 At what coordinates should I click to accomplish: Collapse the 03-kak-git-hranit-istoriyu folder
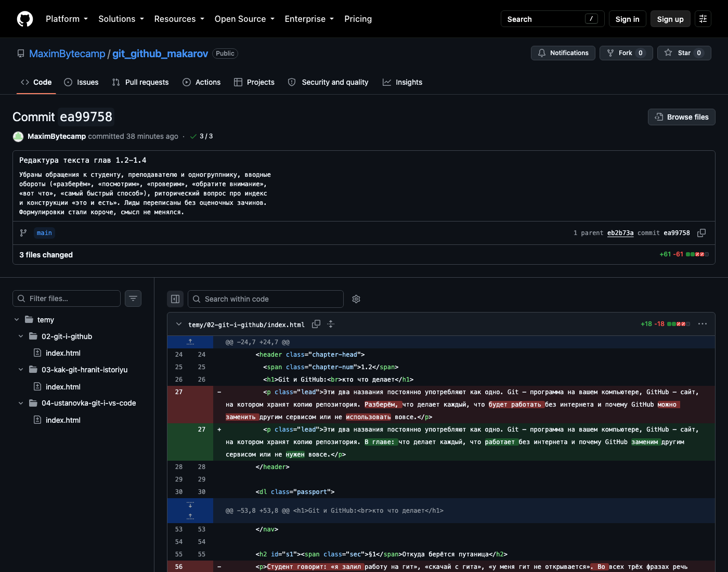[x=21, y=370]
